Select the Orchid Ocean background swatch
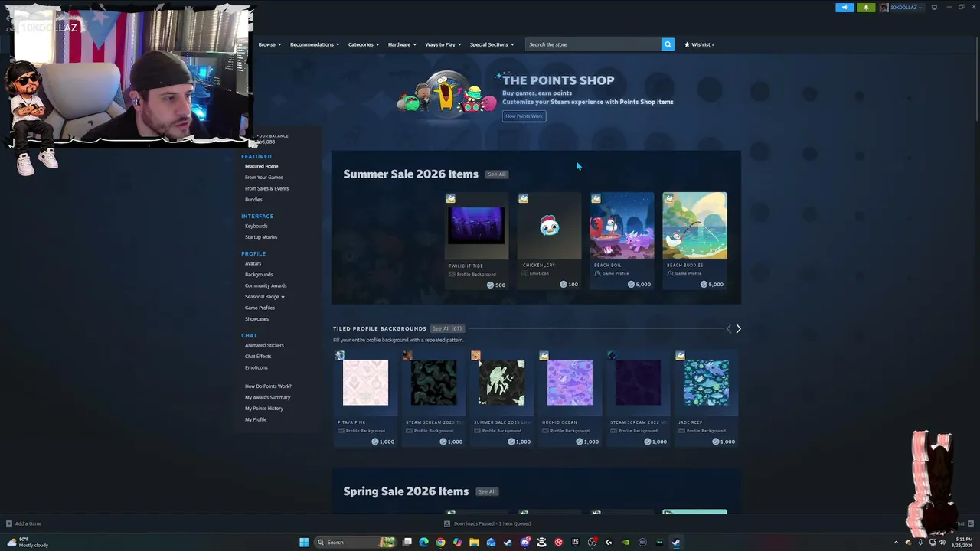 click(570, 383)
